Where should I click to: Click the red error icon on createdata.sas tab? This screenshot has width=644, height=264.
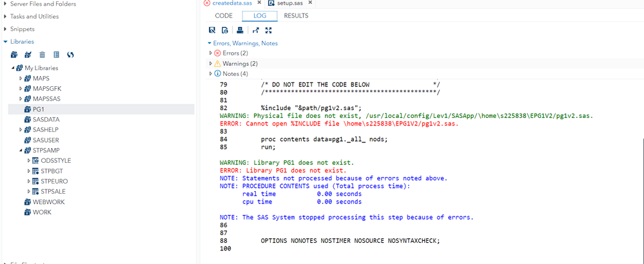[x=208, y=3]
